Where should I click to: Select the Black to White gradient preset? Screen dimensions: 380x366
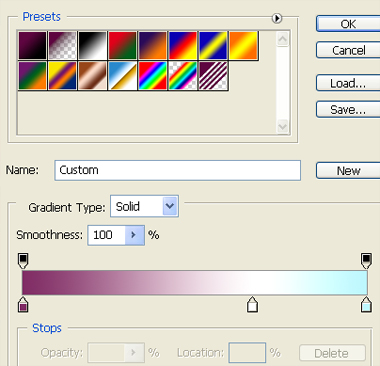click(92, 45)
